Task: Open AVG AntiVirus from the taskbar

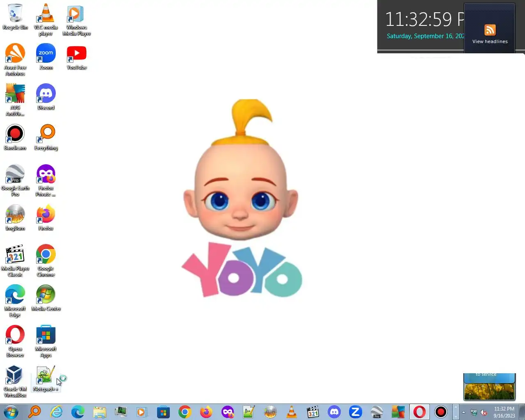Action: pyautogui.click(x=398, y=412)
